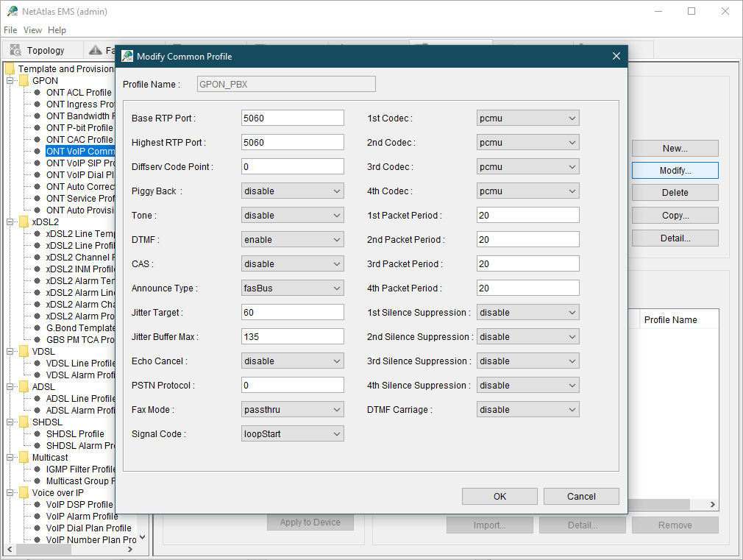Select VoIP Dial Plan Profile in tree
Image resolution: width=743 pixels, height=560 pixels.
click(x=88, y=528)
